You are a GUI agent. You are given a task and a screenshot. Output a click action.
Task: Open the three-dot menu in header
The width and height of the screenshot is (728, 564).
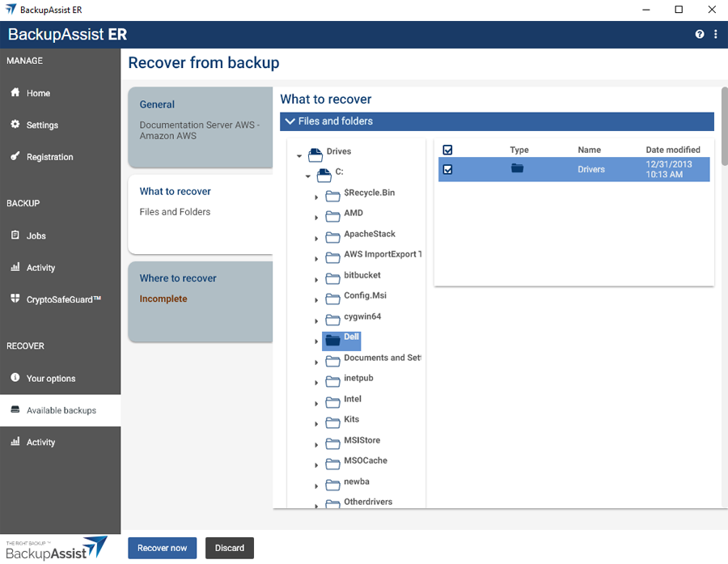click(x=716, y=34)
